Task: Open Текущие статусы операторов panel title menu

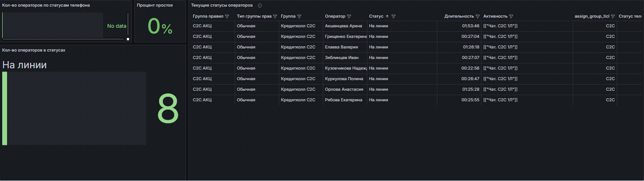Action: pos(222,5)
